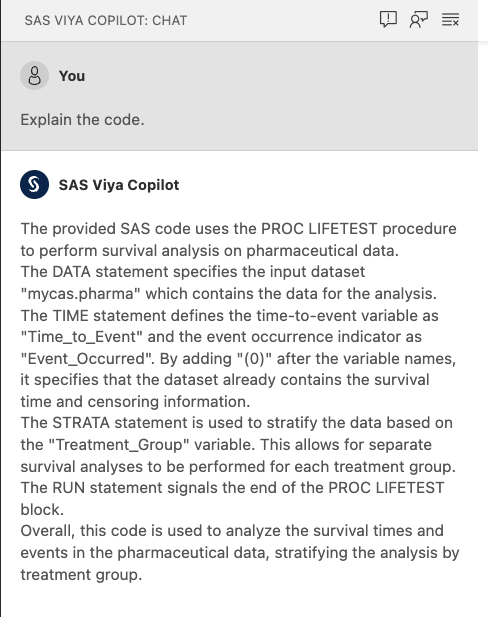Clear the chat with the list-x icon
Image resolution: width=488 pixels, height=617 pixels.
450,19
